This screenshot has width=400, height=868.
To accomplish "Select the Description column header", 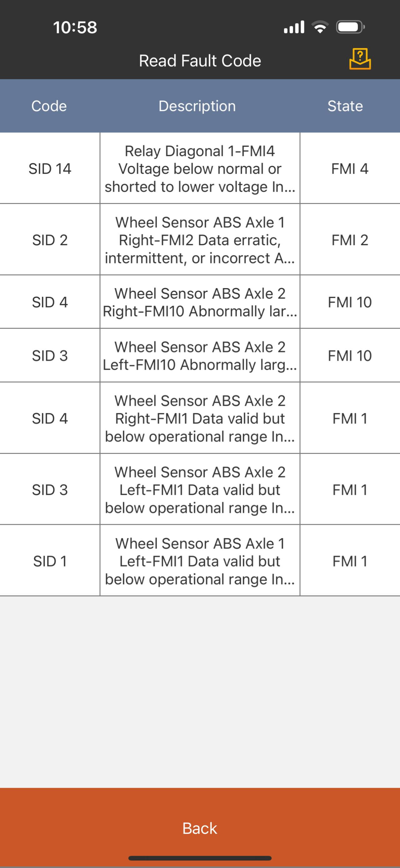I will 197,106.
